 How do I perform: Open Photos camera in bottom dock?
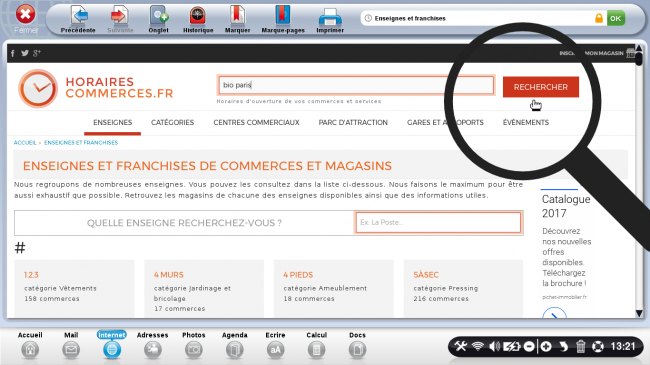click(194, 350)
